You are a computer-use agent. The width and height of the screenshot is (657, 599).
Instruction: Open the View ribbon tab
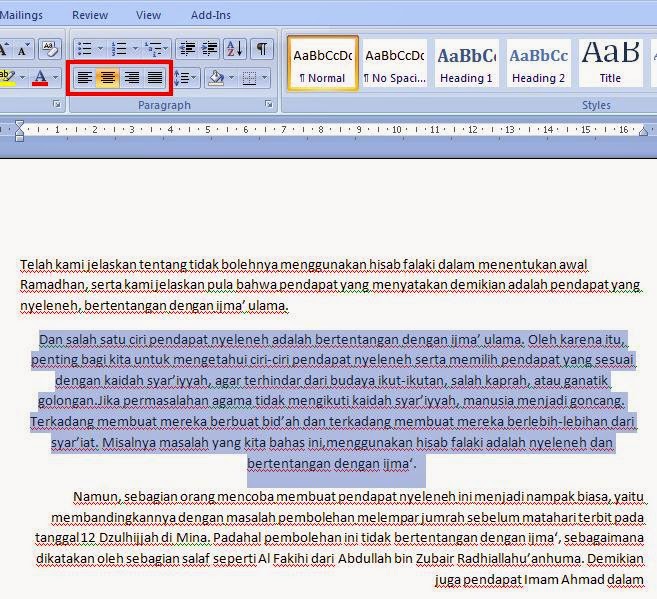click(148, 15)
